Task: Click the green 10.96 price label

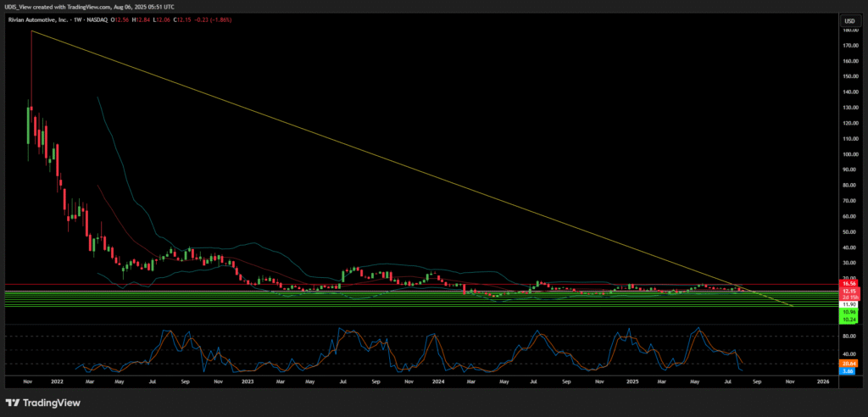Action: pyautogui.click(x=848, y=313)
